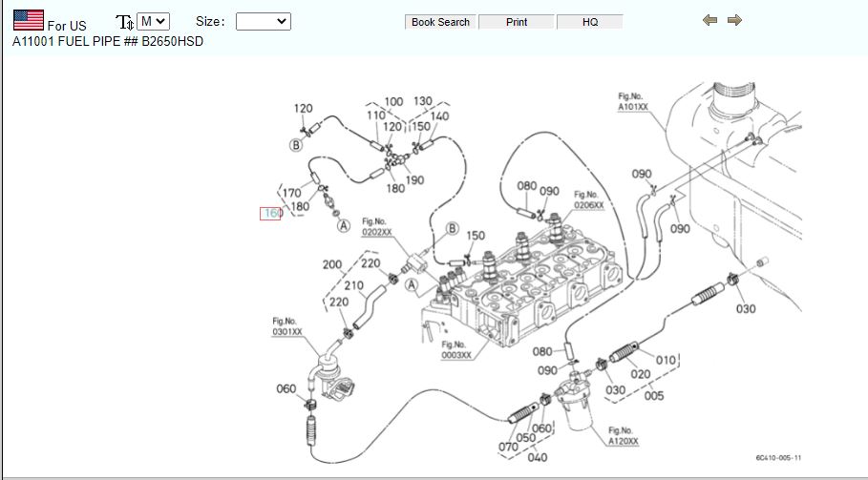Open figure reference 0206XX
This screenshot has width=868, height=480.
point(588,200)
